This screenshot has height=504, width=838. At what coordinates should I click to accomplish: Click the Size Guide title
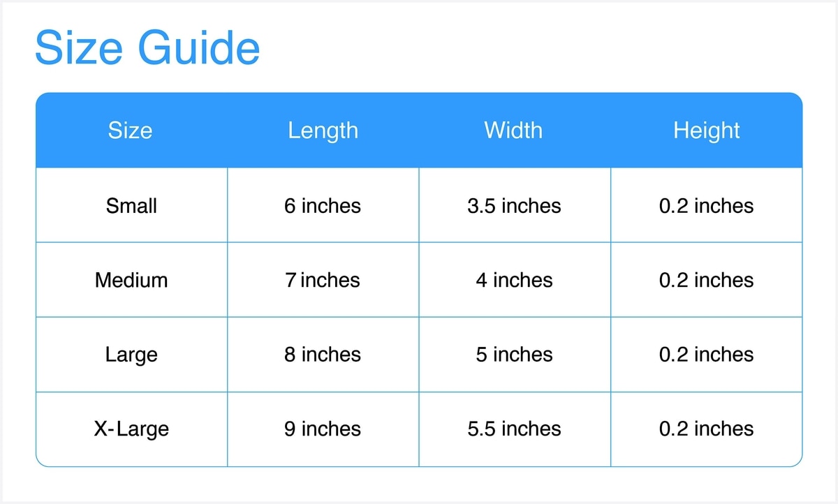(x=147, y=48)
